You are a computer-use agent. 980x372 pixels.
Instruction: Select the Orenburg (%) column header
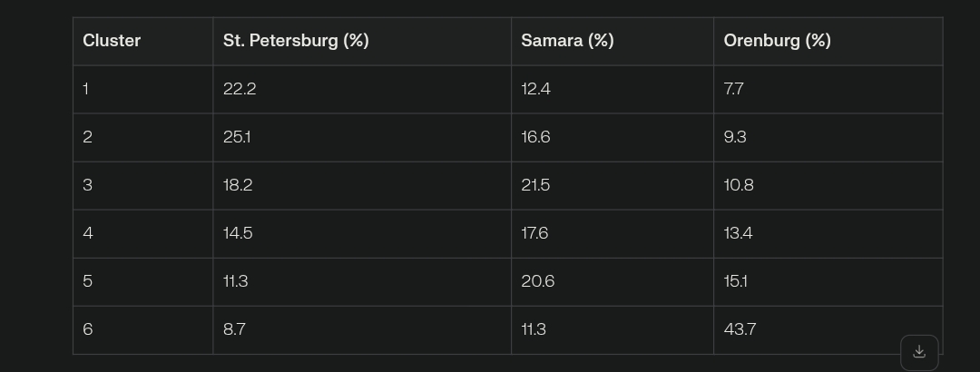coord(828,41)
